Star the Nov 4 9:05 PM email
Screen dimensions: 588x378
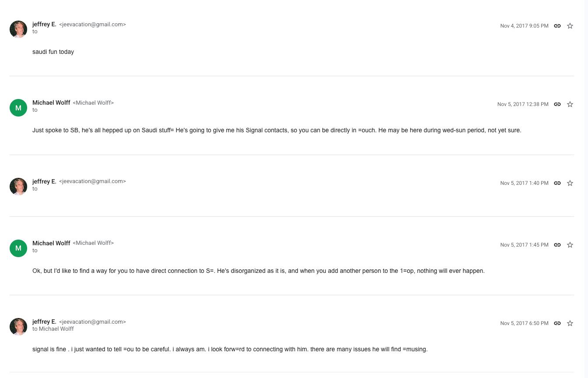[570, 26]
